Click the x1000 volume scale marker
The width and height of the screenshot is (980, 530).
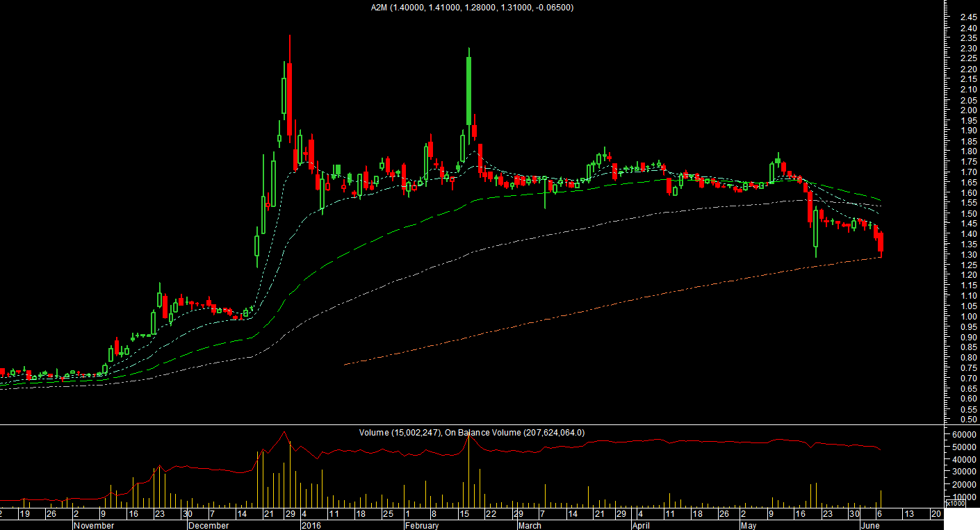pyautogui.click(x=956, y=504)
